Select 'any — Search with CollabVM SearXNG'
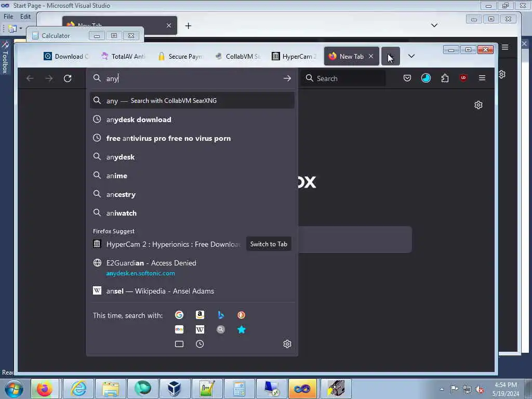The width and height of the screenshot is (532, 399). 192,100
